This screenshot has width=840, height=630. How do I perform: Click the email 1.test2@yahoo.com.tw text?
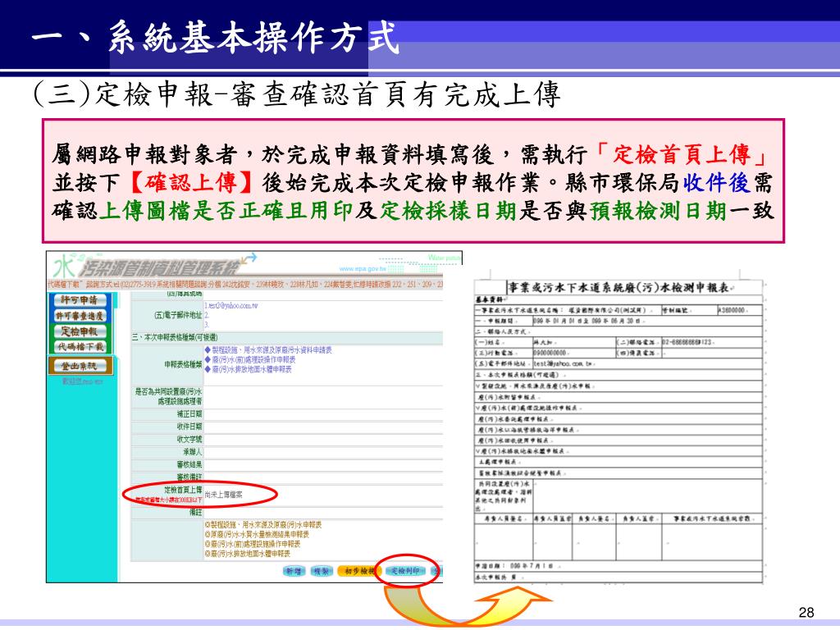[231, 305]
